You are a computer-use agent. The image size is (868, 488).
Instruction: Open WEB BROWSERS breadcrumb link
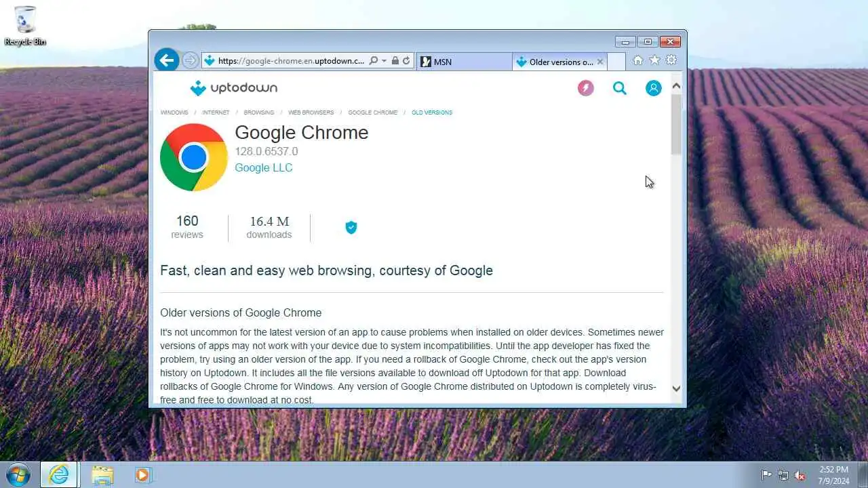311,113
